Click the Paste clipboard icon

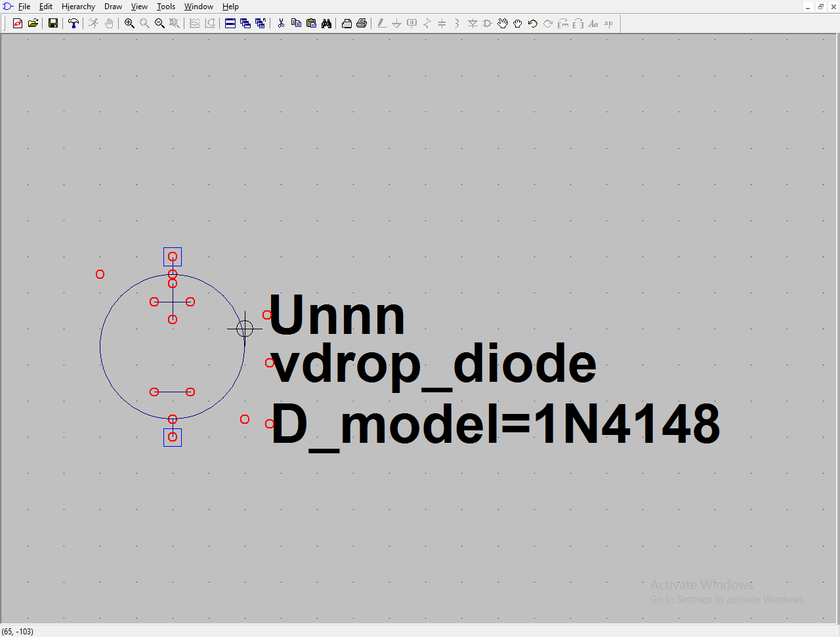(x=311, y=24)
